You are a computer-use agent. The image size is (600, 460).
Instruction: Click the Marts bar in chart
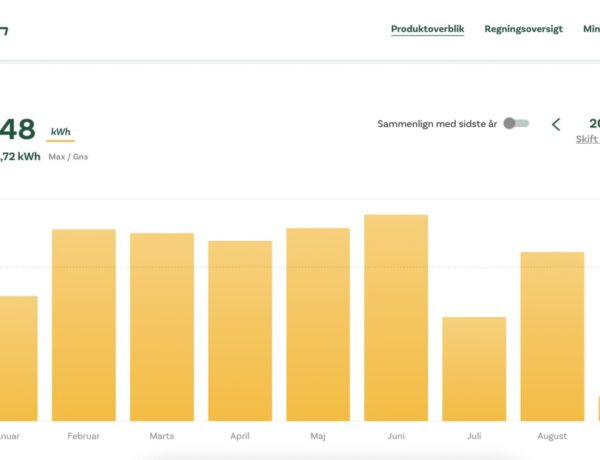pyautogui.click(x=162, y=327)
